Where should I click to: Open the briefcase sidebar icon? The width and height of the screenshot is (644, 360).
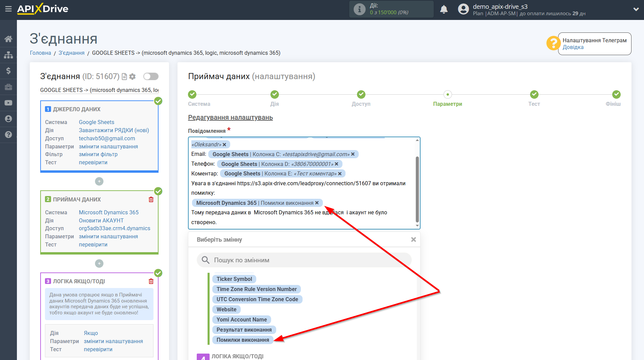pyautogui.click(x=8, y=87)
